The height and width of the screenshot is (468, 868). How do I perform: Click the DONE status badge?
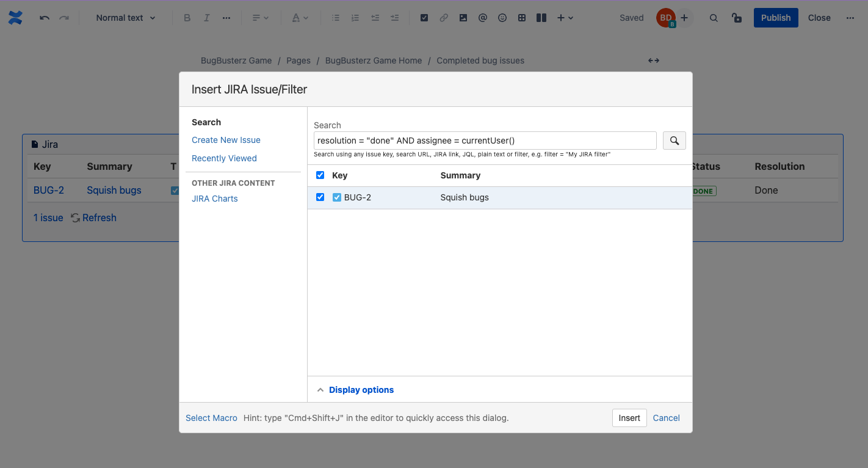(704, 191)
